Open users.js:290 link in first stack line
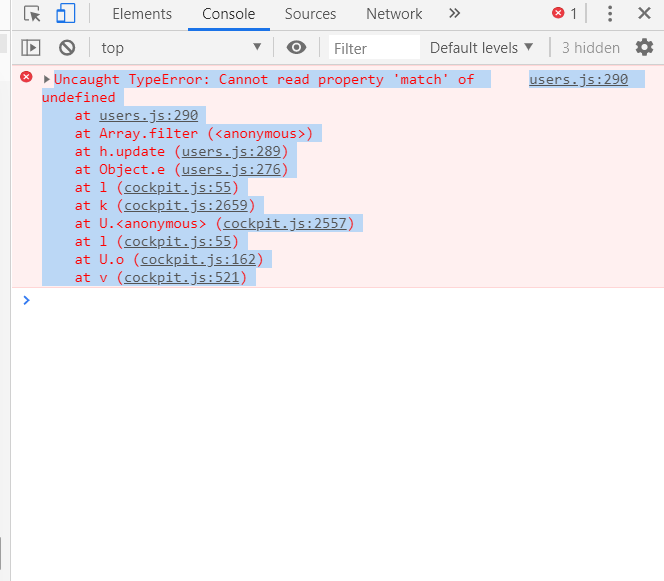The image size is (664, 581). coord(149,115)
